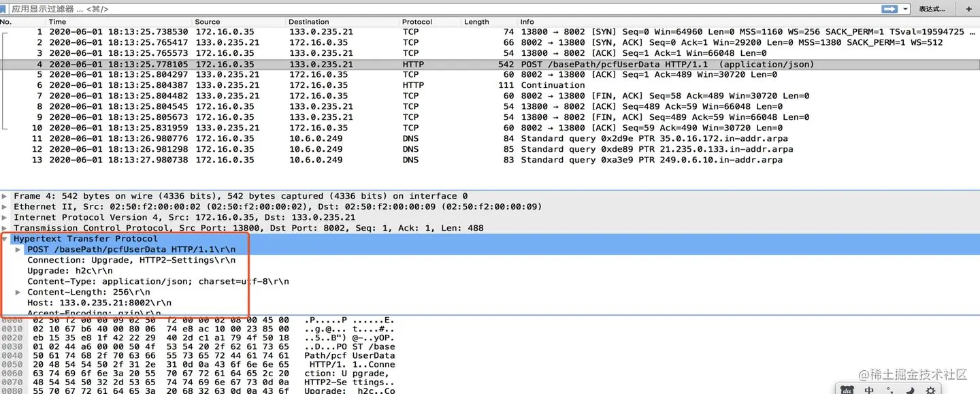Select packet 10 ACK Seq=59 Ack=490
The width and height of the screenshot is (980, 394).
tap(490, 128)
